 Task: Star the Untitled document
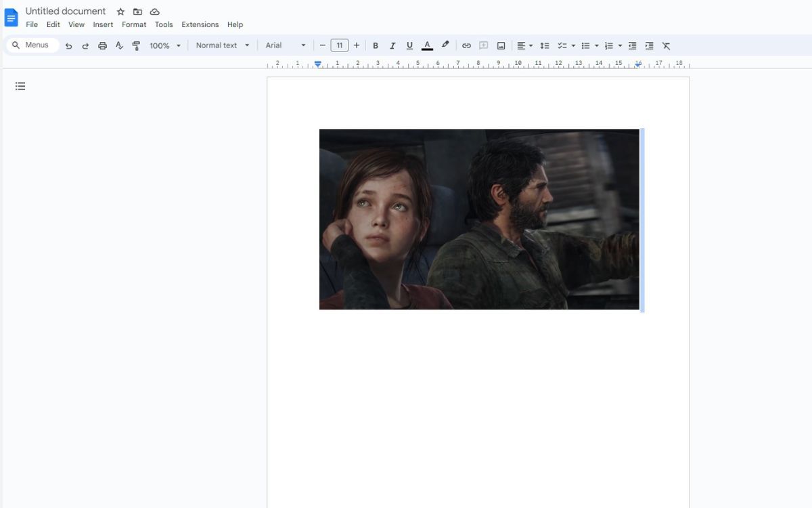click(x=120, y=12)
